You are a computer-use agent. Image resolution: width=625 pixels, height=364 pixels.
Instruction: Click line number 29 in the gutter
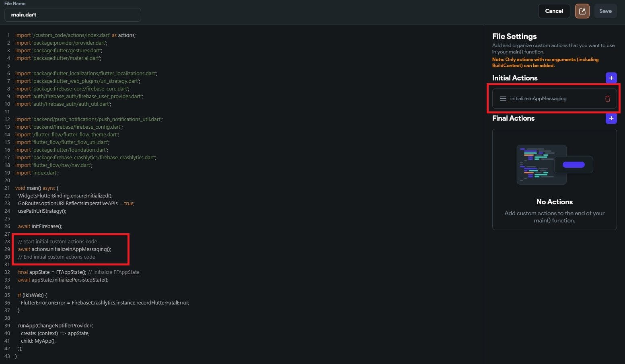coord(7,249)
